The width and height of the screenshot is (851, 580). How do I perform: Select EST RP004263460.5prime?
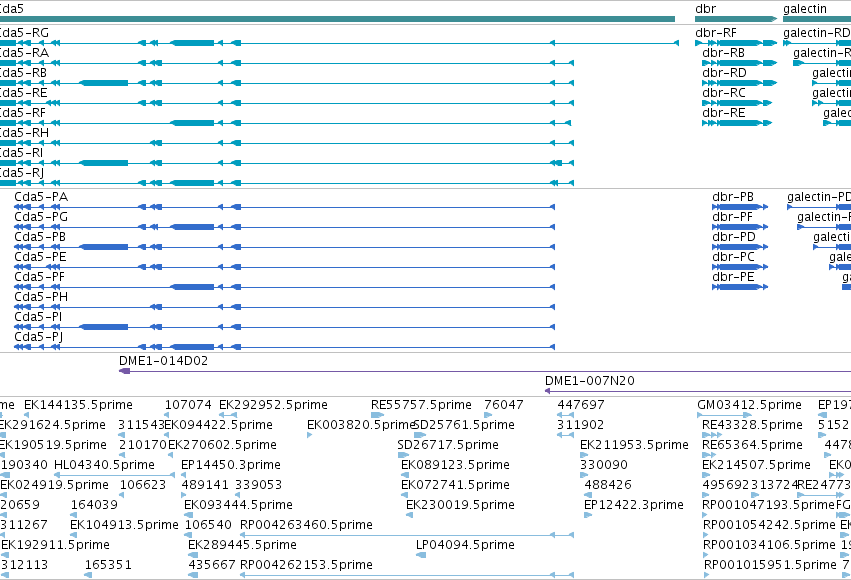pyautogui.click(x=306, y=525)
